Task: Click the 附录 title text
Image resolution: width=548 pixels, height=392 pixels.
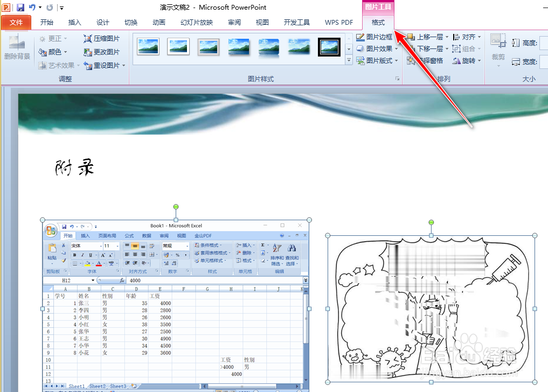Action: (x=75, y=167)
